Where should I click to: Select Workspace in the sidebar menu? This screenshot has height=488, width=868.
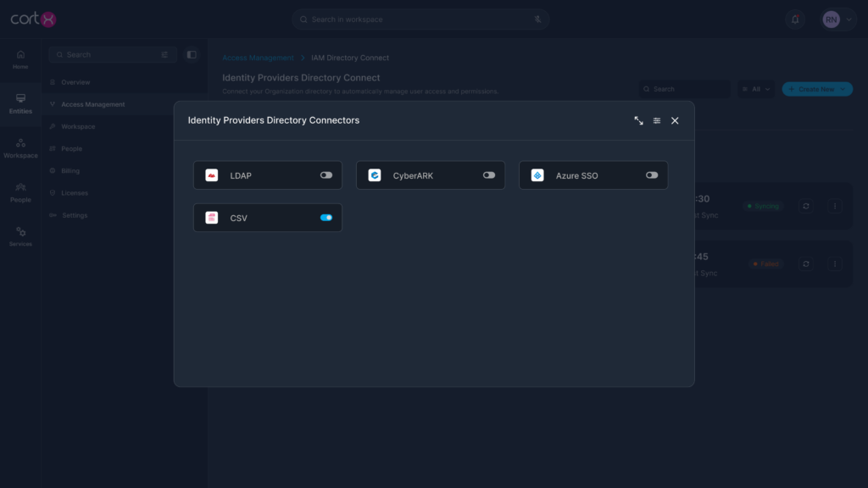(x=78, y=126)
